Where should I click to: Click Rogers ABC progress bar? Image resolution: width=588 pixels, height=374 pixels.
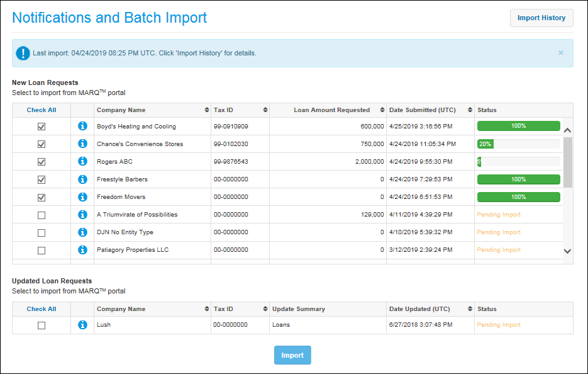519,161
